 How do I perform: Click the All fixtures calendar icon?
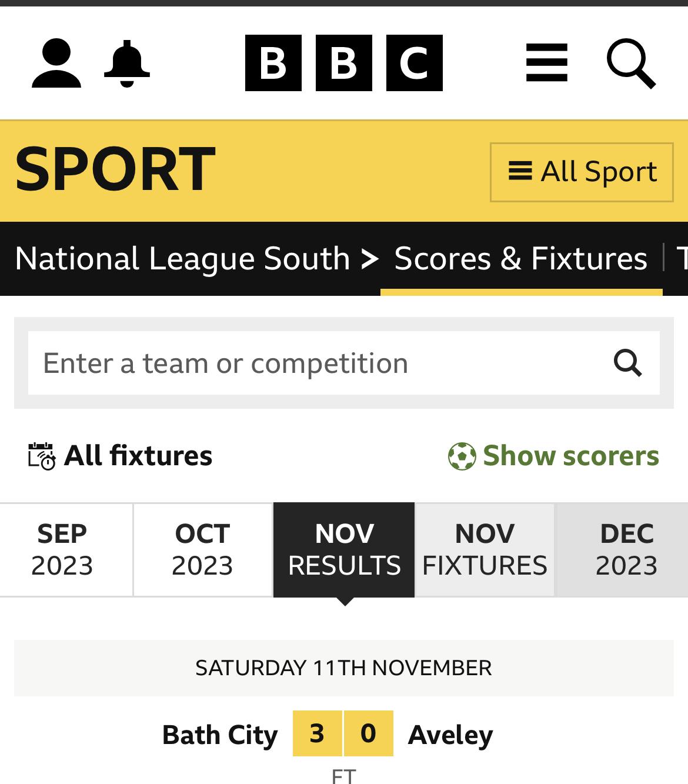pos(42,456)
